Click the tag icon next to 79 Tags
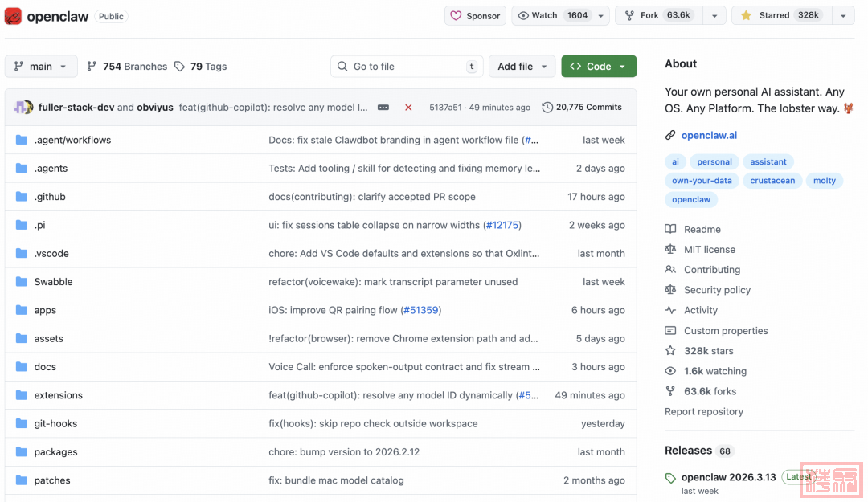Image resolution: width=868 pixels, height=502 pixels. pyautogui.click(x=180, y=67)
